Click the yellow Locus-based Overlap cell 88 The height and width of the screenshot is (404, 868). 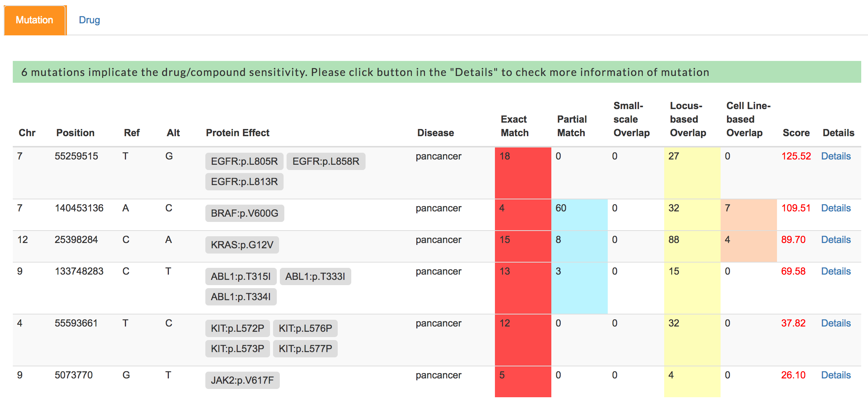(692, 246)
